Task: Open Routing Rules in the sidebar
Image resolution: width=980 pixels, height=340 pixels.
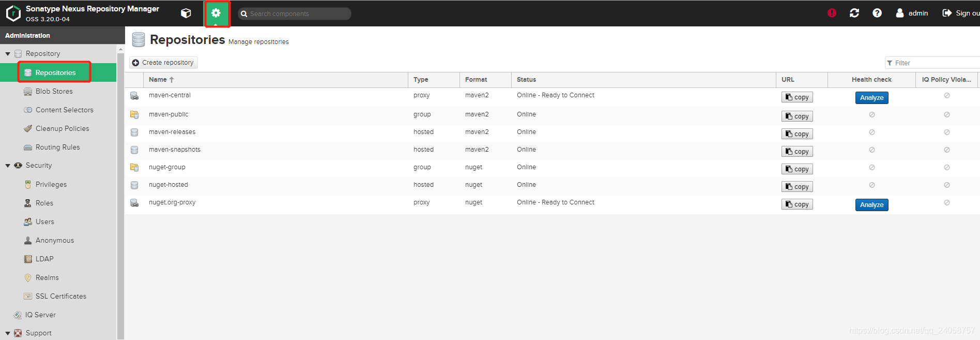Action: (58, 147)
